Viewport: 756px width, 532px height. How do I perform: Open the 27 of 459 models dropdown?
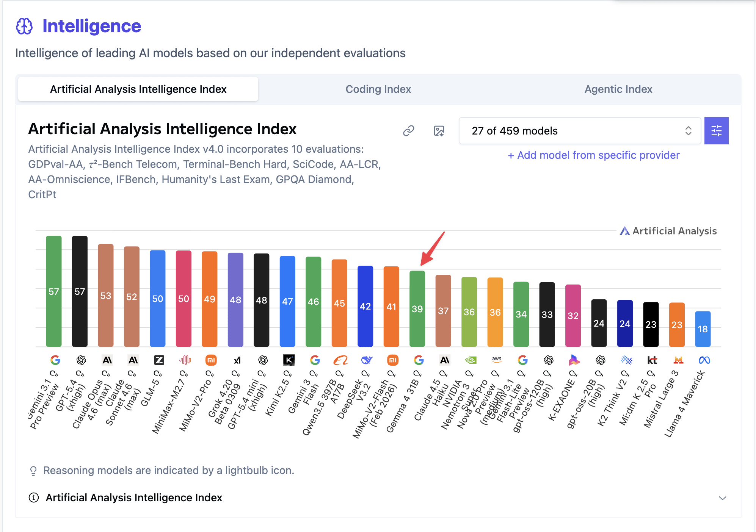click(x=579, y=131)
